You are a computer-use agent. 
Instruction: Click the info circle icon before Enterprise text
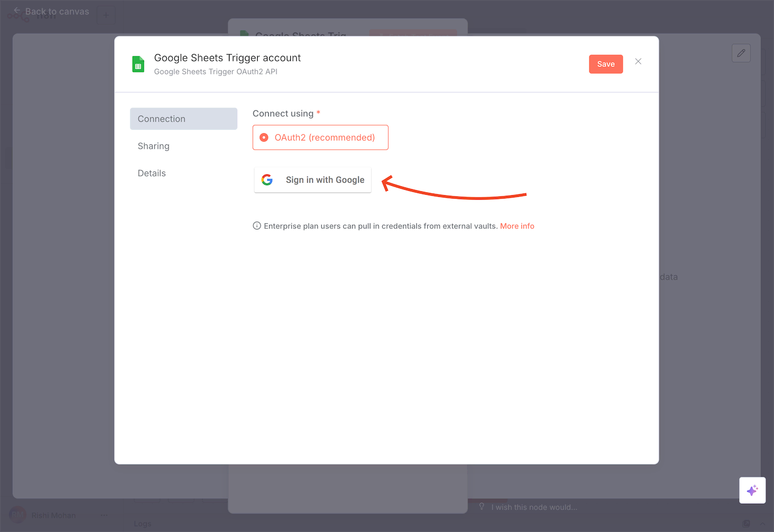(257, 226)
